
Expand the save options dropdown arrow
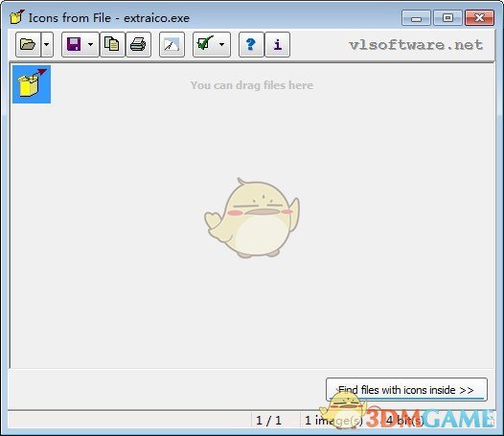tap(92, 44)
